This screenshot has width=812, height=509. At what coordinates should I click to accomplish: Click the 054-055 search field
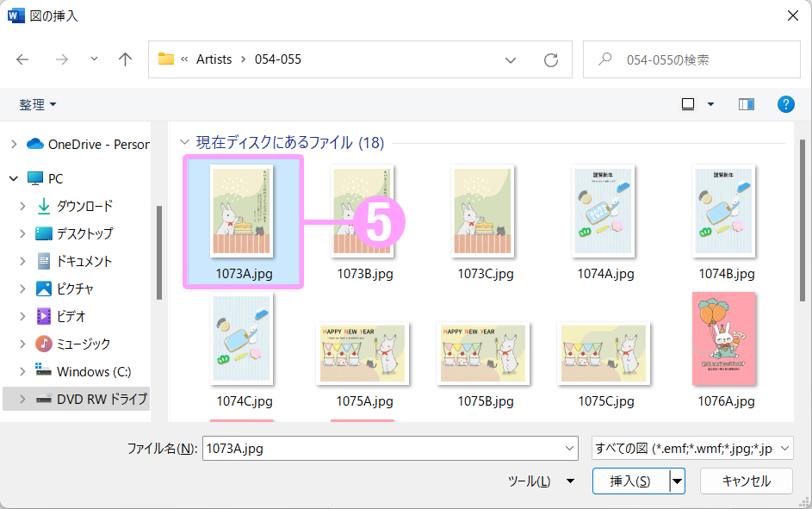(697, 59)
